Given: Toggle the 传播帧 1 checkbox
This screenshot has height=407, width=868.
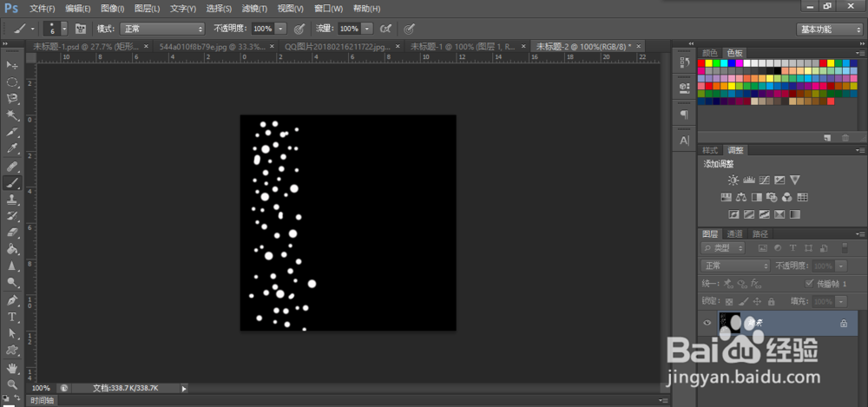Looking at the screenshot, I should [x=809, y=284].
